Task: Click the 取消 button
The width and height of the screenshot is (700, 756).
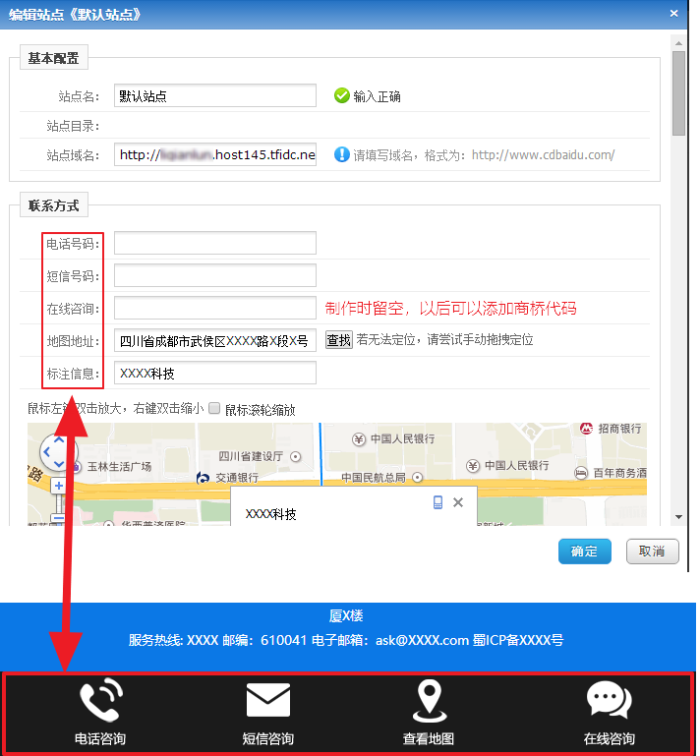Action: click(652, 552)
